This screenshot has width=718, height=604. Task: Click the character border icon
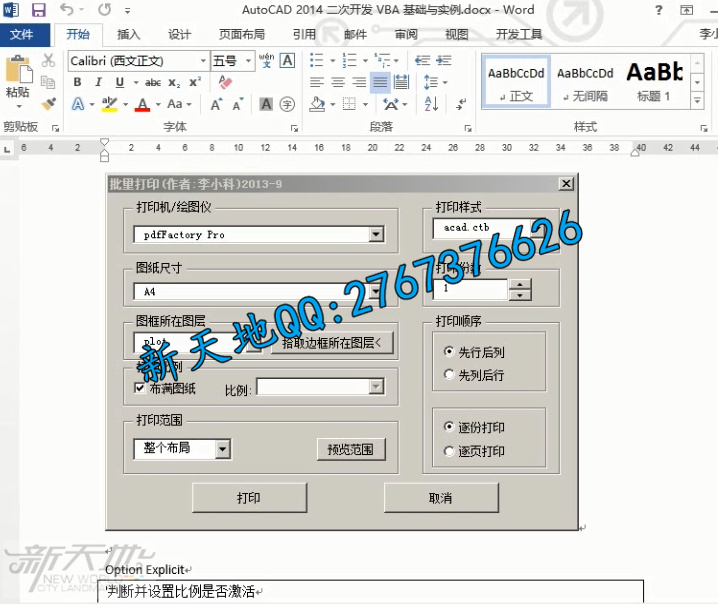click(x=288, y=60)
